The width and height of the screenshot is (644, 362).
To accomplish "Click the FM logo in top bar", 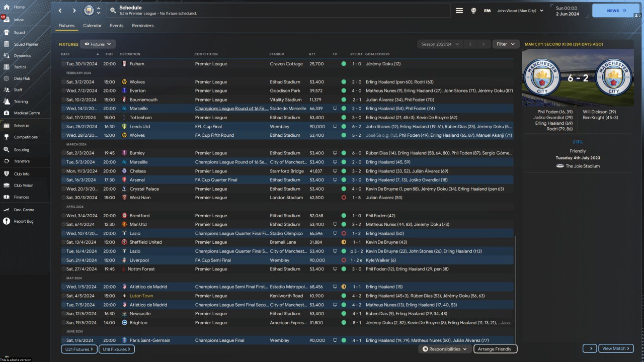I will point(487,11).
